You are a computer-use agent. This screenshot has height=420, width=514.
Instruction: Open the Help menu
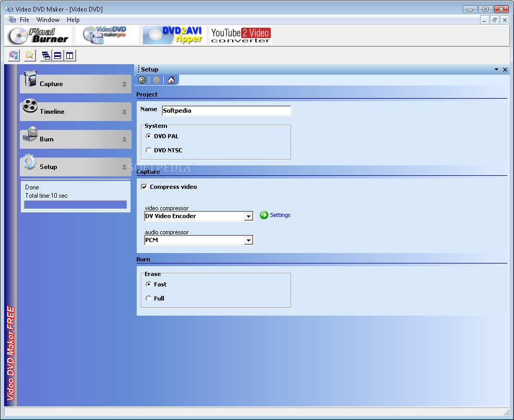[73, 20]
